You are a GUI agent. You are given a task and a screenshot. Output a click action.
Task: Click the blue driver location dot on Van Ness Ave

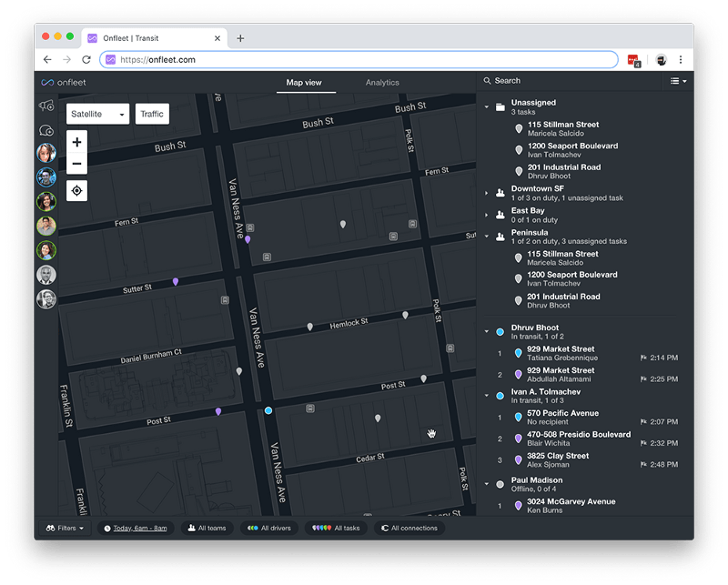[268, 410]
